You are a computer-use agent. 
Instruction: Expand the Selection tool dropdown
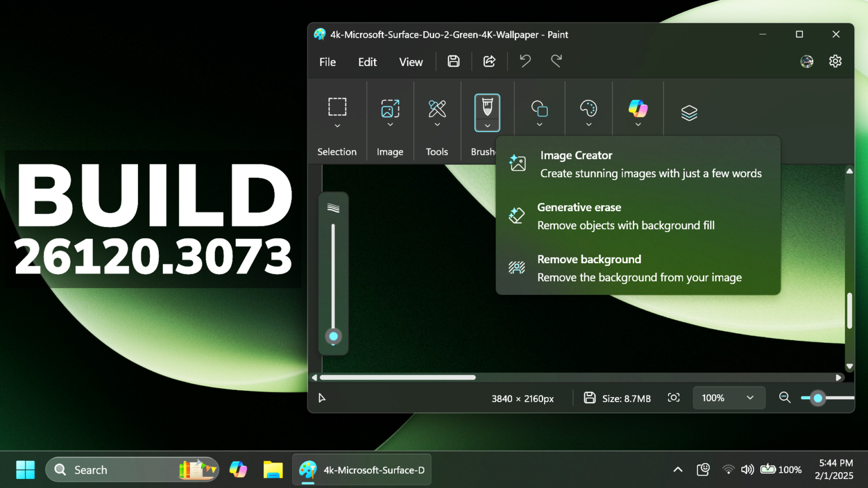tap(337, 125)
